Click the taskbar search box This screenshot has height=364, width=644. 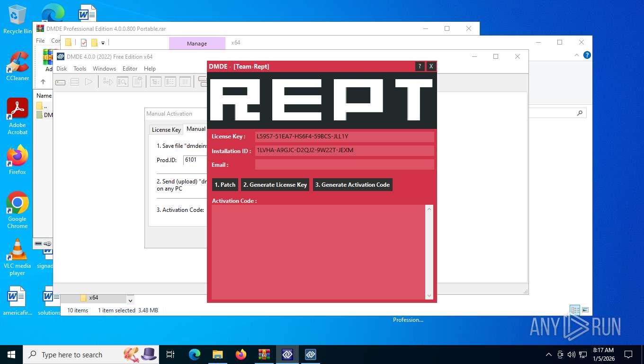[91, 355]
